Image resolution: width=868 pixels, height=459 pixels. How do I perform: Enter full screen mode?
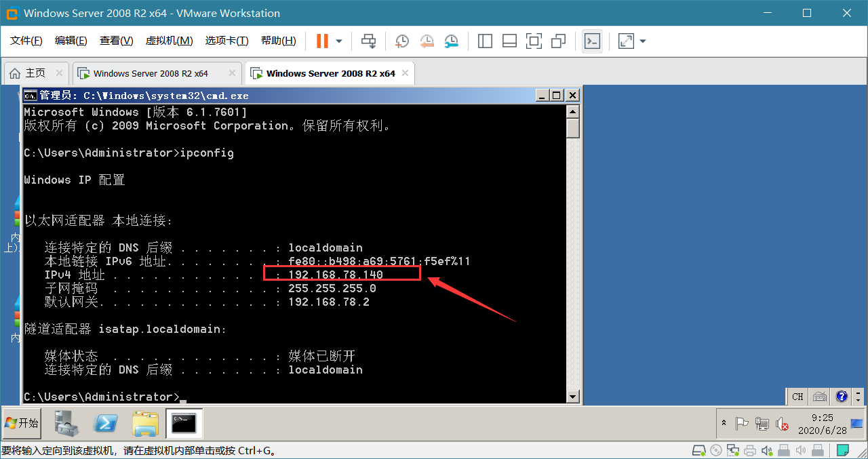[534, 41]
